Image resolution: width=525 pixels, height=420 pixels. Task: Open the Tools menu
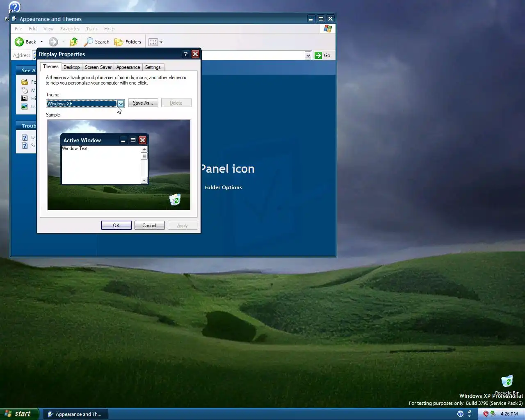pyautogui.click(x=91, y=29)
